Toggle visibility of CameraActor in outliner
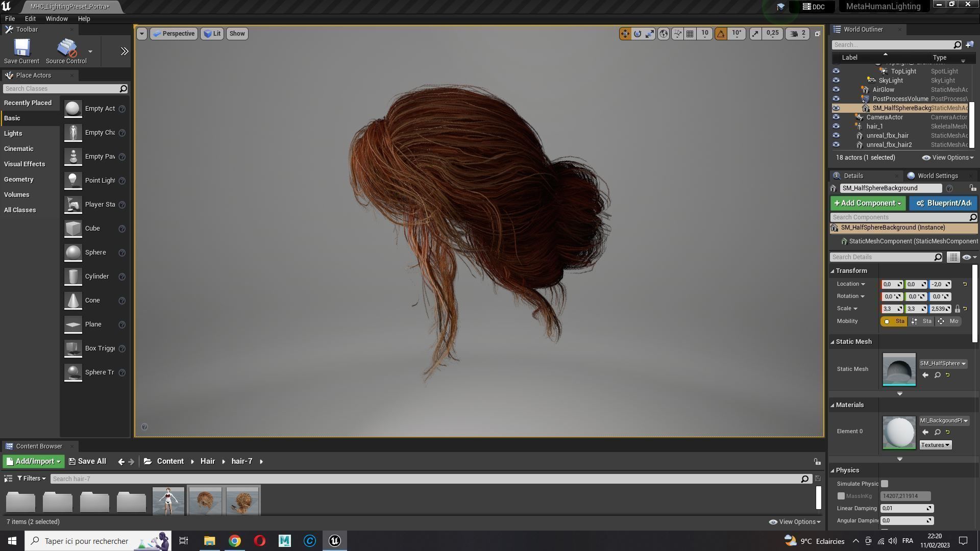980x551 pixels. pyautogui.click(x=836, y=117)
